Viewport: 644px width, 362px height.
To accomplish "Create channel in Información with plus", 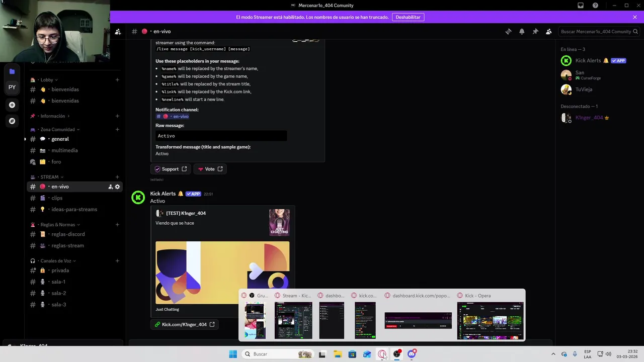I will (117, 116).
